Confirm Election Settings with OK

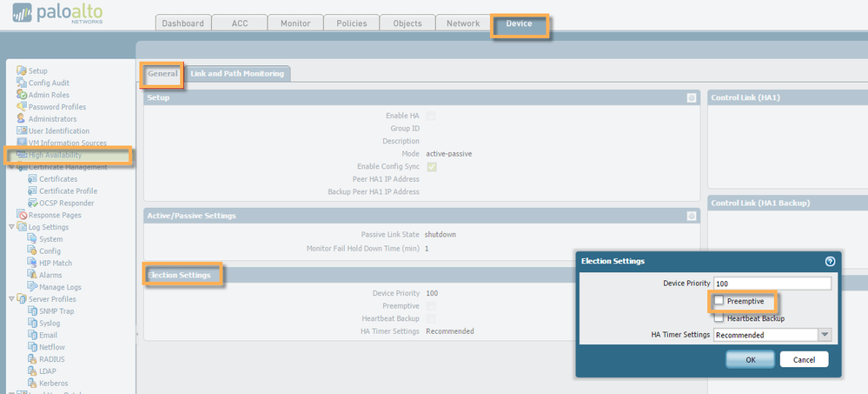[x=750, y=359]
